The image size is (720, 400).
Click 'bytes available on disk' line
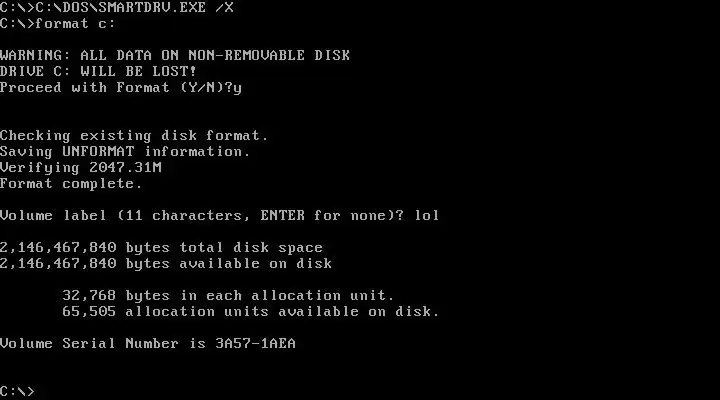[x=166, y=264]
